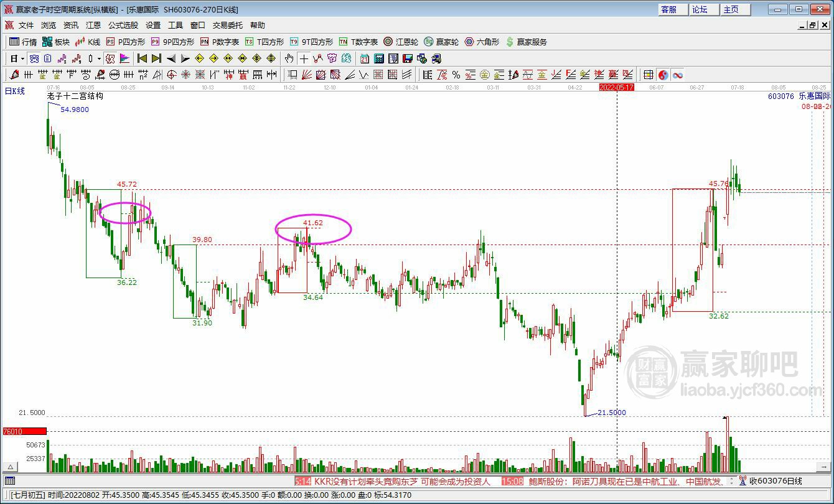The height and width of the screenshot is (504, 834).
Task: Click the 收603076日线 status entry
Action: point(775,481)
